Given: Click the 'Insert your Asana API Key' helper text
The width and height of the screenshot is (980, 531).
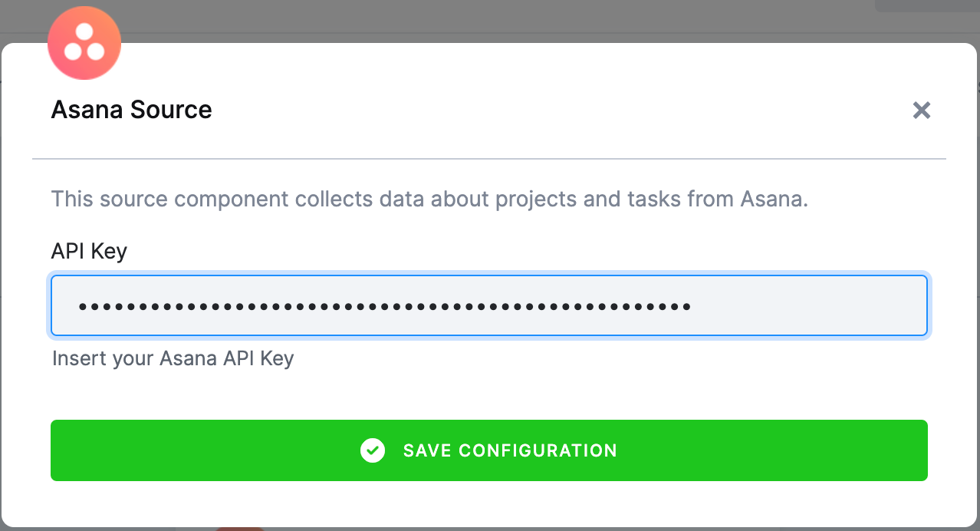Looking at the screenshot, I should [173, 358].
